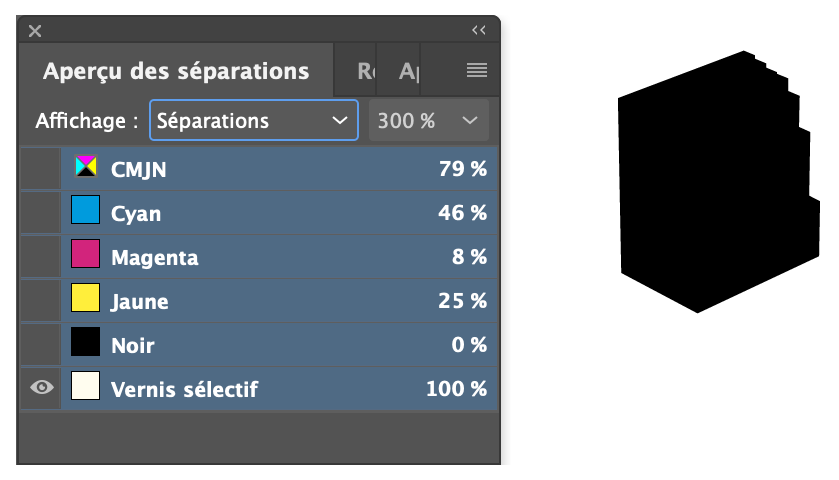Close the panel with the X icon
Screen dimensions: 839x480
pyautogui.click(x=35, y=31)
